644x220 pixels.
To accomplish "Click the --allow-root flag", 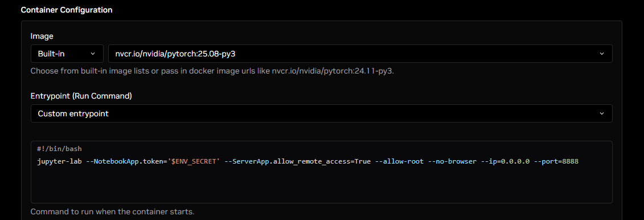I will click(x=399, y=162).
